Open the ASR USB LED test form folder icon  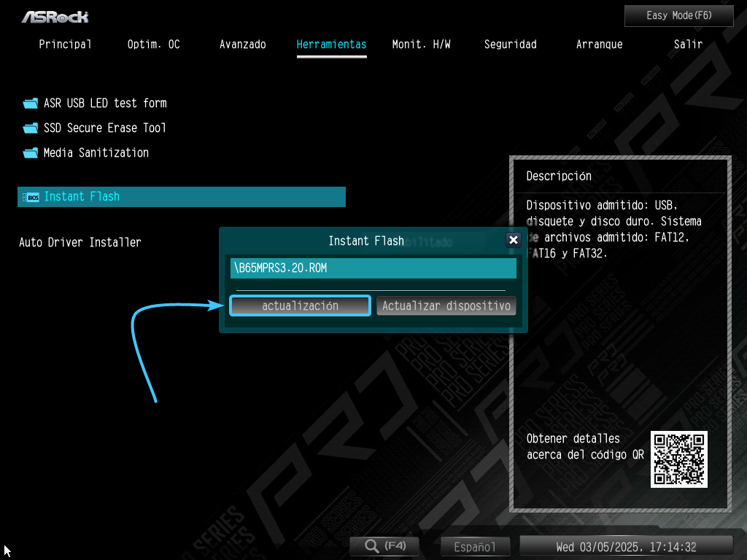(x=31, y=104)
